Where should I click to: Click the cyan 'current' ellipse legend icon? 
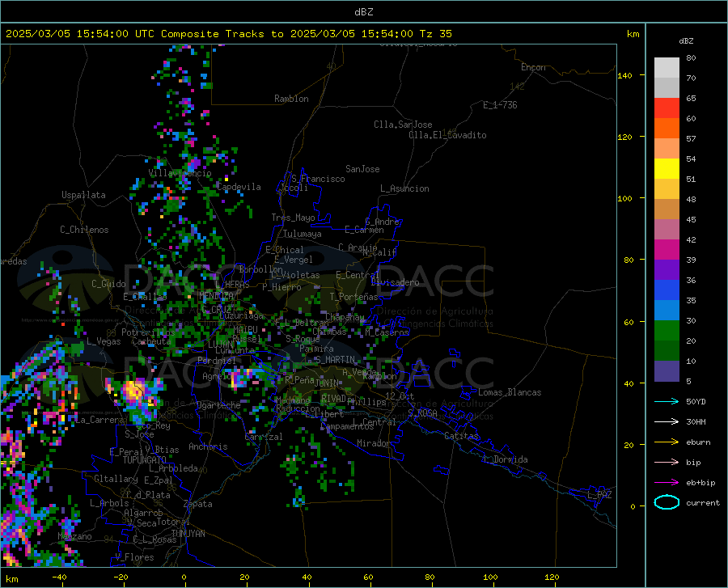667,502
